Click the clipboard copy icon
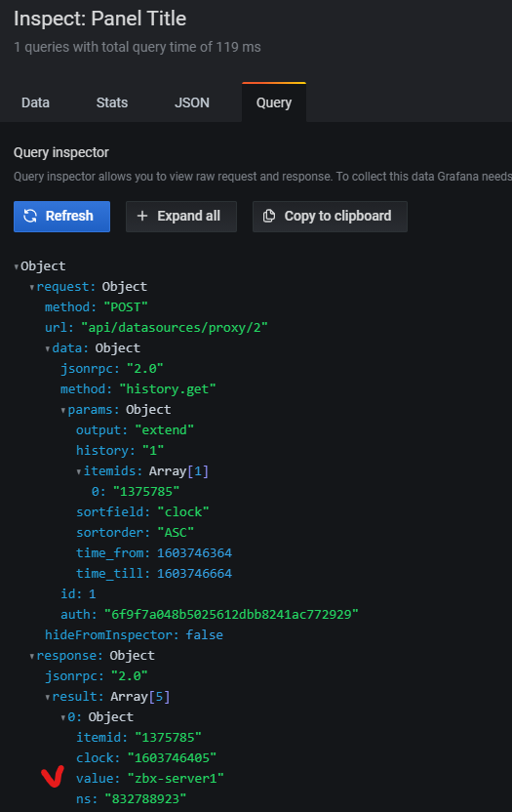The image size is (512, 812). coord(269,216)
